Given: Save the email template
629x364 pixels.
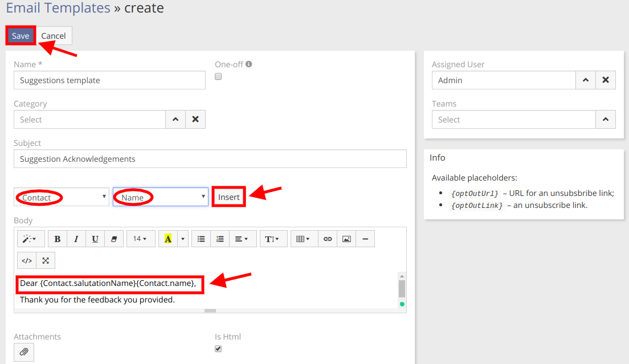Looking at the screenshot, I should [x=21, y=36].
